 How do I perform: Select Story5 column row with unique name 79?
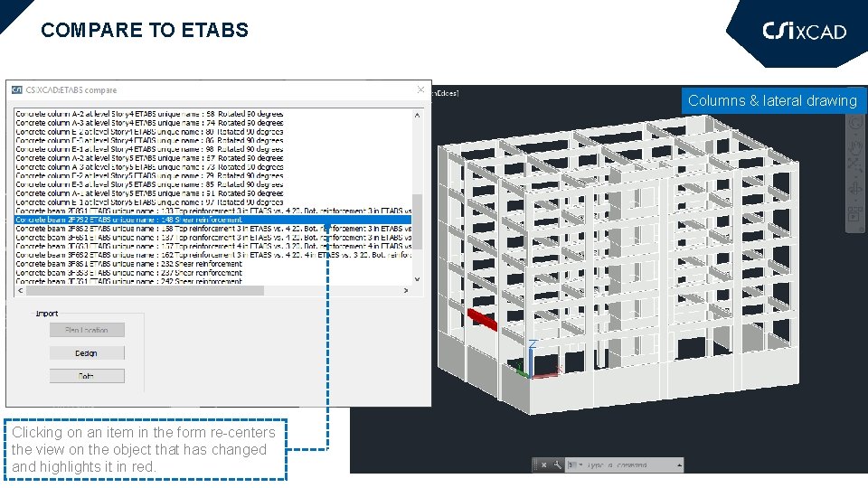[x=212, y=176]
